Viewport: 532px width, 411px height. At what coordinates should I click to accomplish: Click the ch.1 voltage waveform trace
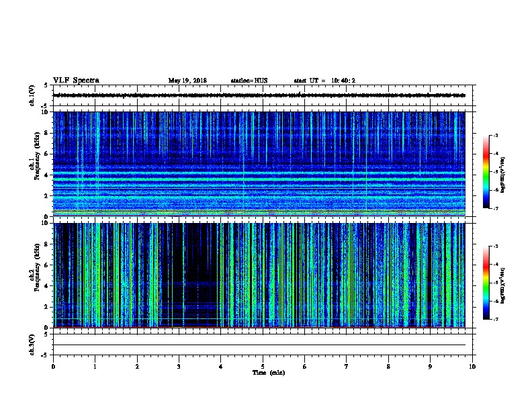(259, 95)
